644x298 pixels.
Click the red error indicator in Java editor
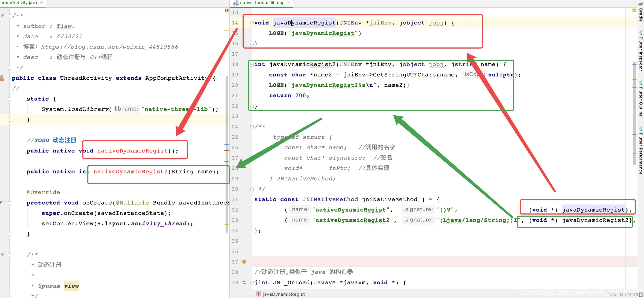click(227, 10)
